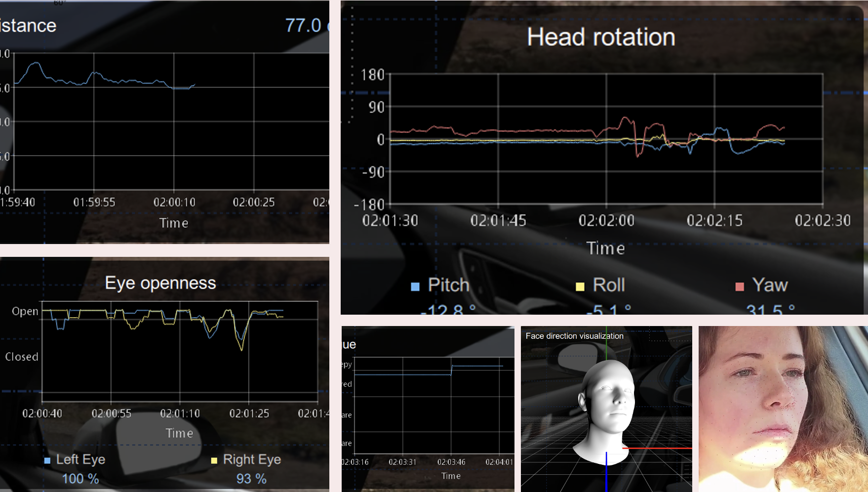Toggle the Pitch series label
This screenshot has height=492, width=868.
448,285
